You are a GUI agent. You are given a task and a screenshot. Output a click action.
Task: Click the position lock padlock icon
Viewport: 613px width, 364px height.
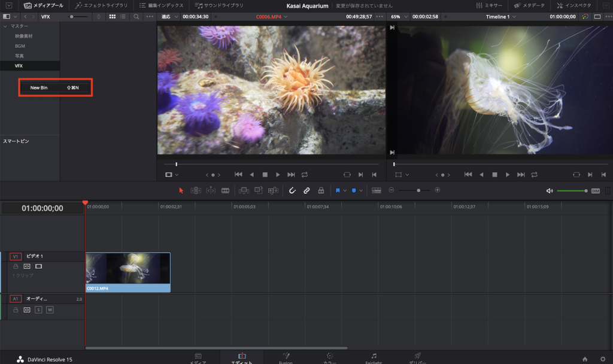[x=321, y=190]
